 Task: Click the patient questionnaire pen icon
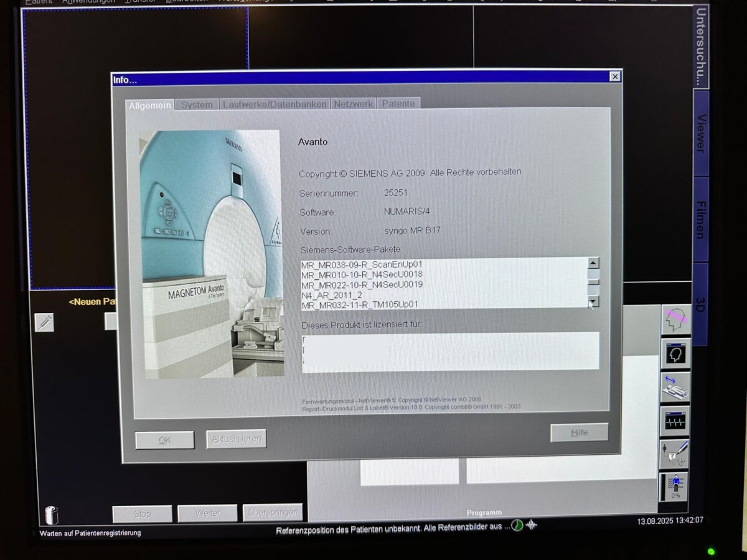(x=675, y=454)
